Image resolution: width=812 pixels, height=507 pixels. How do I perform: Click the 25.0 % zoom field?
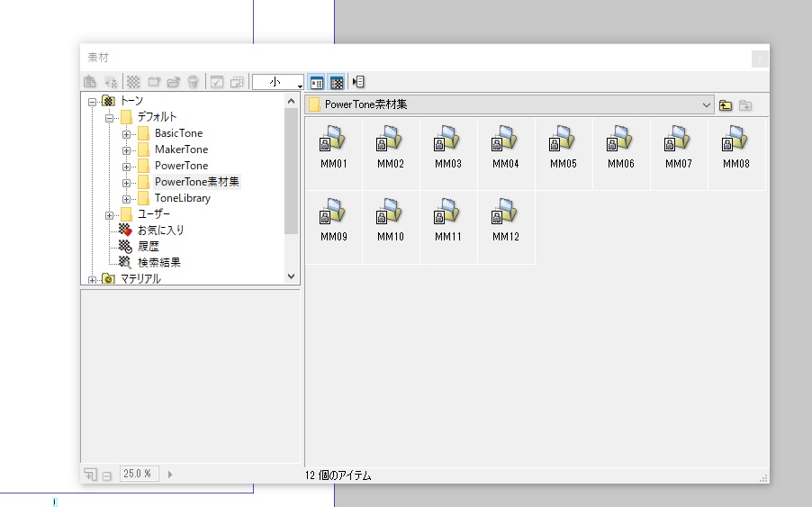pos(139,474)
